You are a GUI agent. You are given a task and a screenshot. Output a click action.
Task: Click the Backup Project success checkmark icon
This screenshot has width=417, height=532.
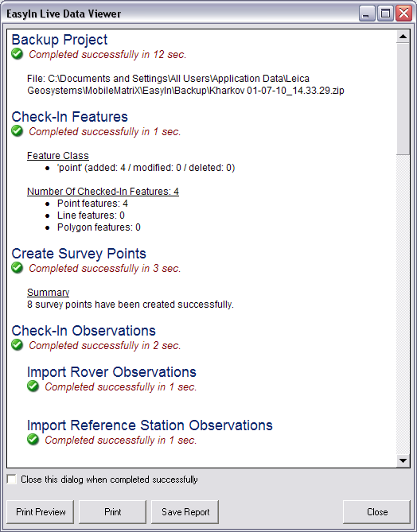[17, 53]
